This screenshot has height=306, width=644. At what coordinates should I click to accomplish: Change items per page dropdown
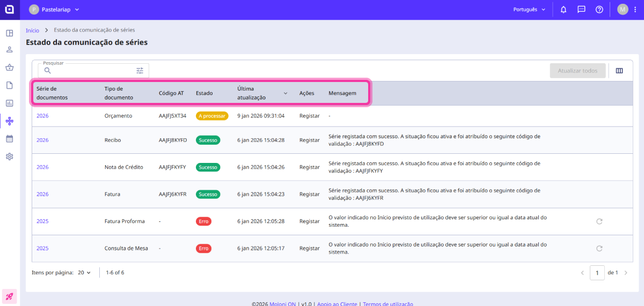click(84, 272)
